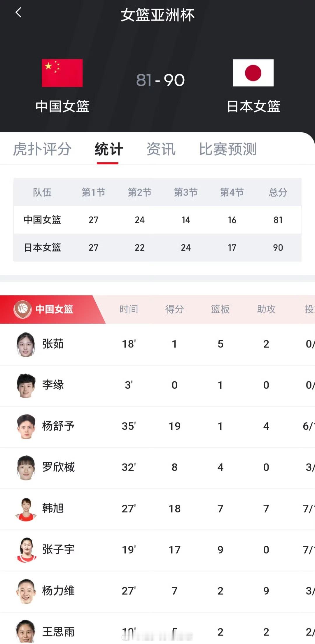
Task: Tap the basketball icon beside 中国女篮 header
Action: pyautogui.click(x=22, y=309)
